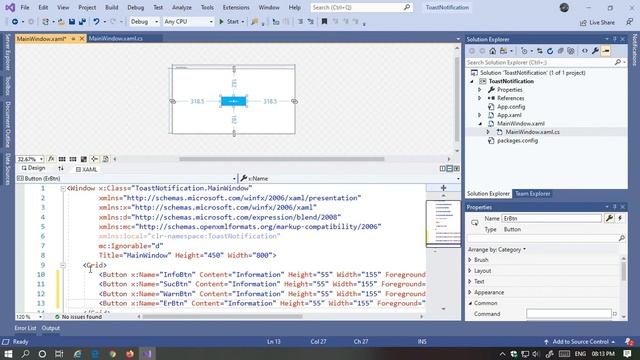Viewport: 640px width, 360px height.
Task: Click the Swap Panes arrows icon
Action: click(61, 169)
